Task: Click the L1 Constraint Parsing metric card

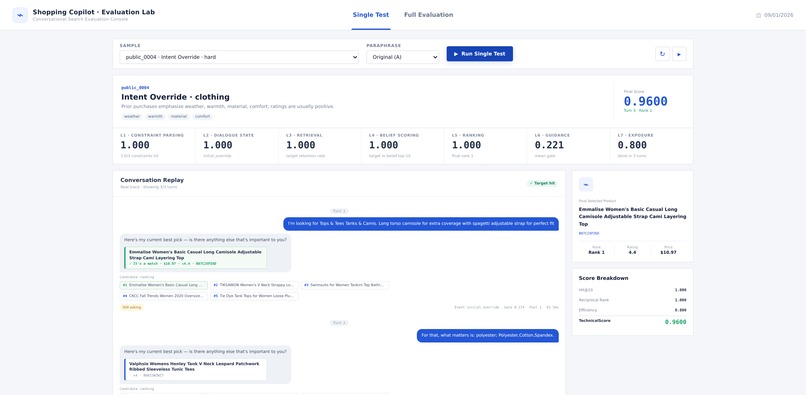Action: [154, 146]
